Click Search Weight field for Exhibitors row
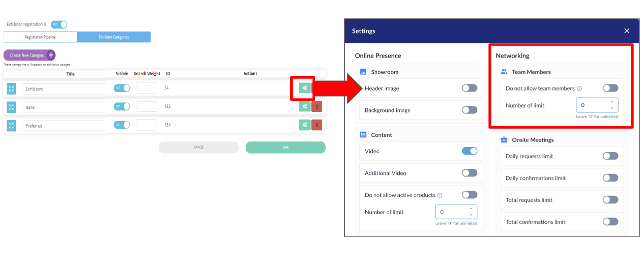This screenshot has height=259, width=644. pos(147,88)
